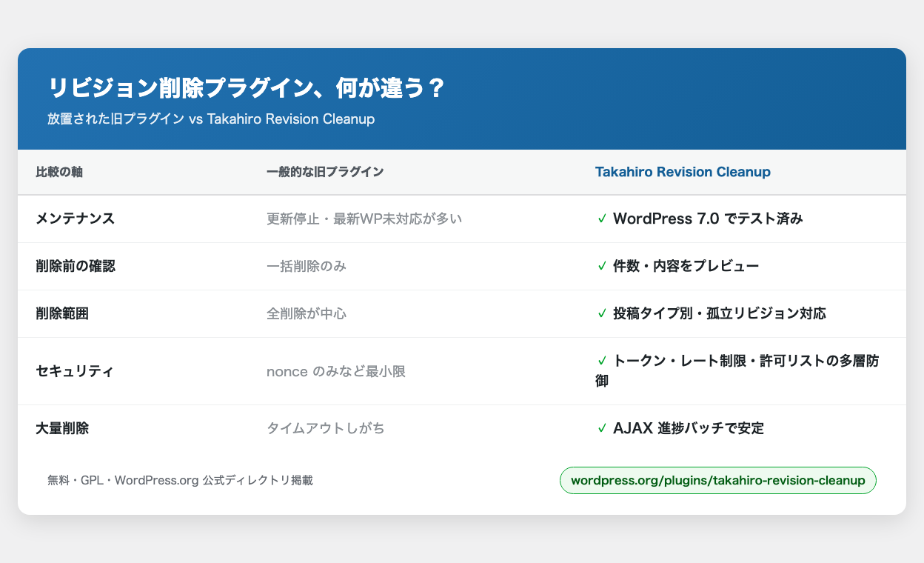Viewport: 924px width, 563px height.
Task: Click the checkmark beside WordPress 7.0 でテスト済み
Action: coord(602,219)
